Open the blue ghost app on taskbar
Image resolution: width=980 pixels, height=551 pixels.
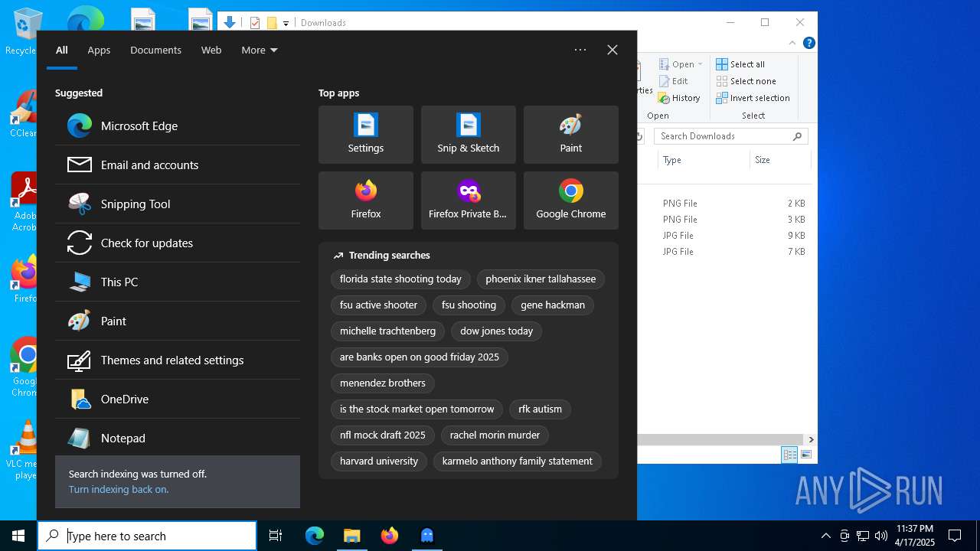click(427, 536)
